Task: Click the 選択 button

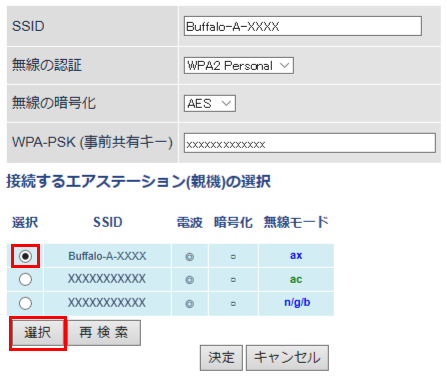Action: pyautogui.click(x=38, y=333)
